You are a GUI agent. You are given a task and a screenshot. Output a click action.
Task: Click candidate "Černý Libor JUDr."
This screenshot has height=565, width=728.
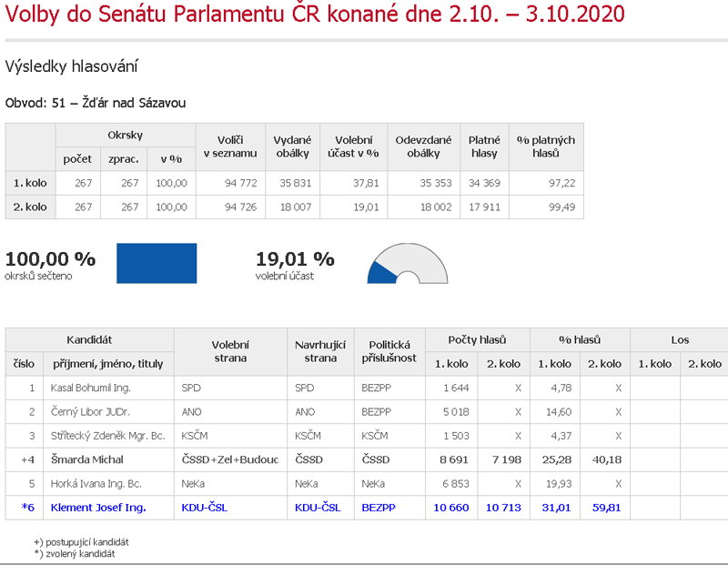pyautogui.click(x=90, y=412)
